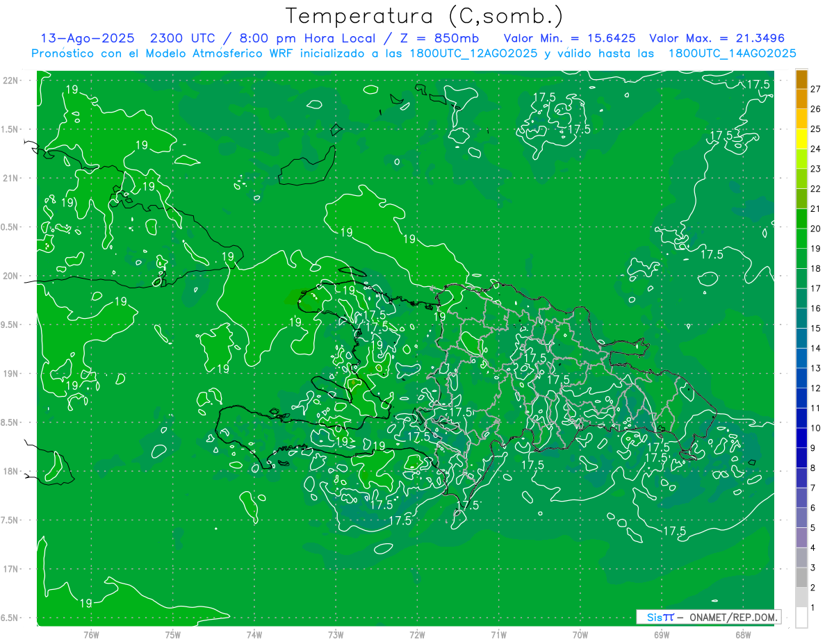Click the blue swatch between 12 and 13
The image size is (834, 644).
(x=801, y=378)
